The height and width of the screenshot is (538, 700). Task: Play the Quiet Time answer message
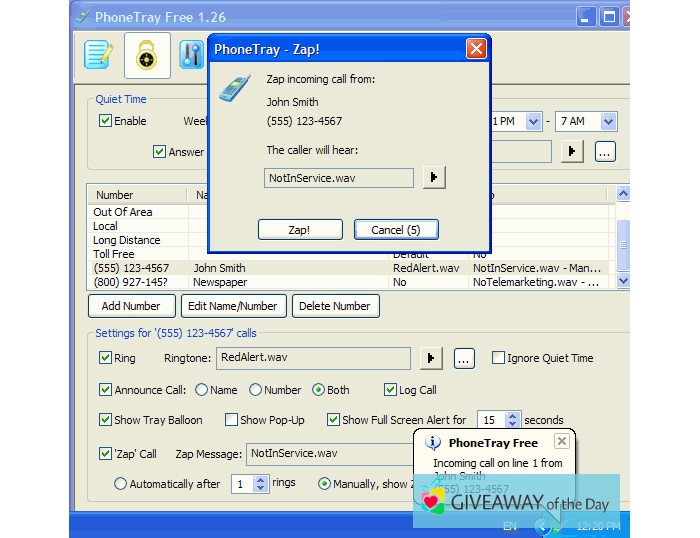coord(572,152)
